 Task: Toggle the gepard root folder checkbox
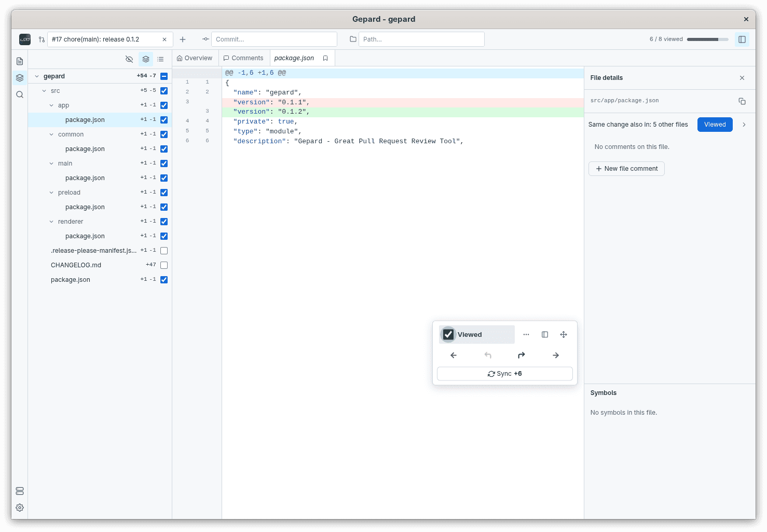point(164,76)
